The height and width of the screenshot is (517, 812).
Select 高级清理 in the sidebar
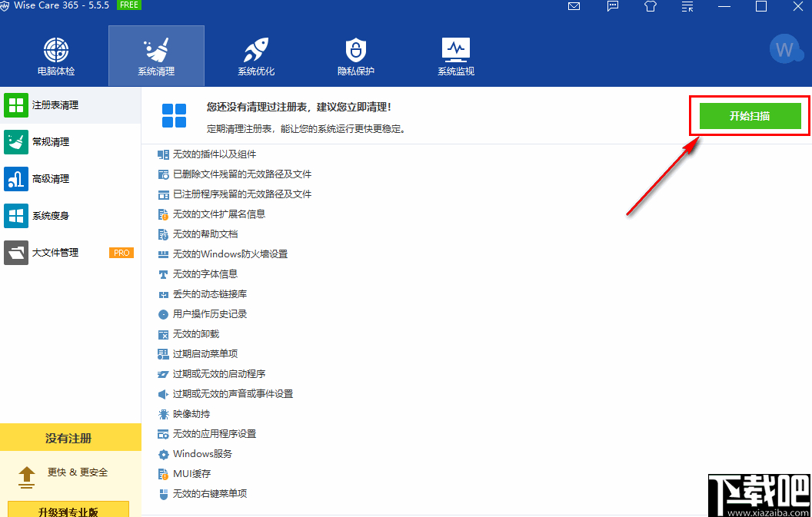(x=71, y=178)
